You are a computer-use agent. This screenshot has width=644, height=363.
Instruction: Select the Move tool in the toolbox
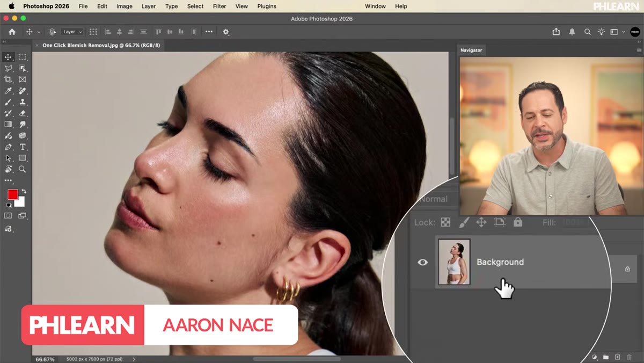coord(8,57)
